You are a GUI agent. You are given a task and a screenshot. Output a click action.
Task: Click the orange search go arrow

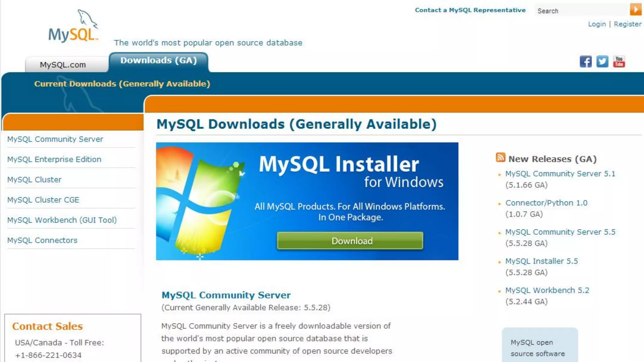(x=636, y=9)
